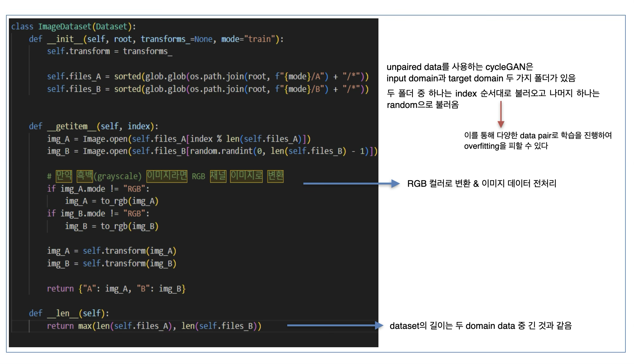Click the 'class ImageDataset(Dataset):' line
Viewport: 634px width, 364px height.
click(73, 27)
